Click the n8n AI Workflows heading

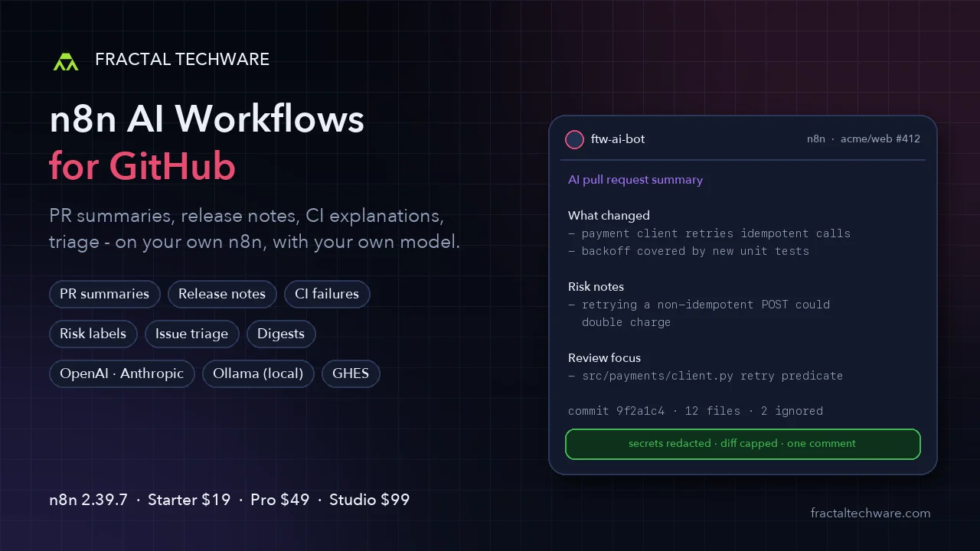207,119
